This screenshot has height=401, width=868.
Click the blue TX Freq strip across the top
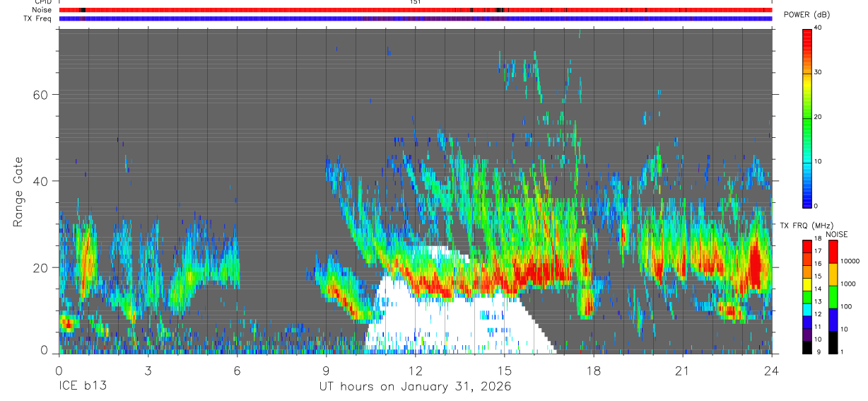(x=416, y=18)
